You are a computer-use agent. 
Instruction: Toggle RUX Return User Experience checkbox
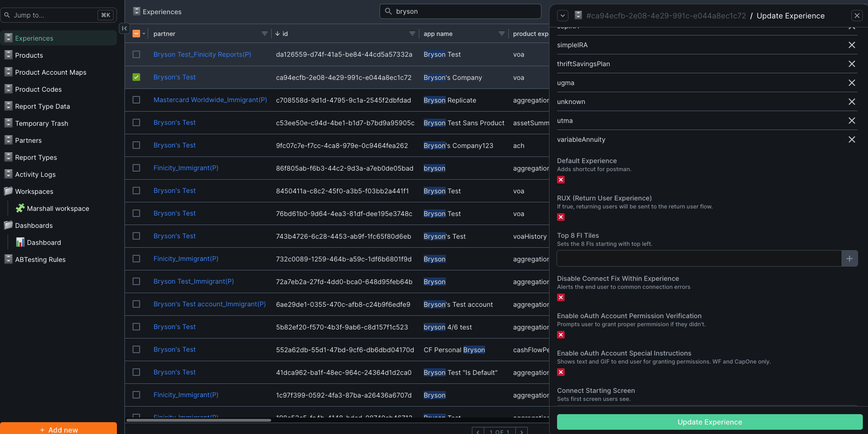click(561, 217)
